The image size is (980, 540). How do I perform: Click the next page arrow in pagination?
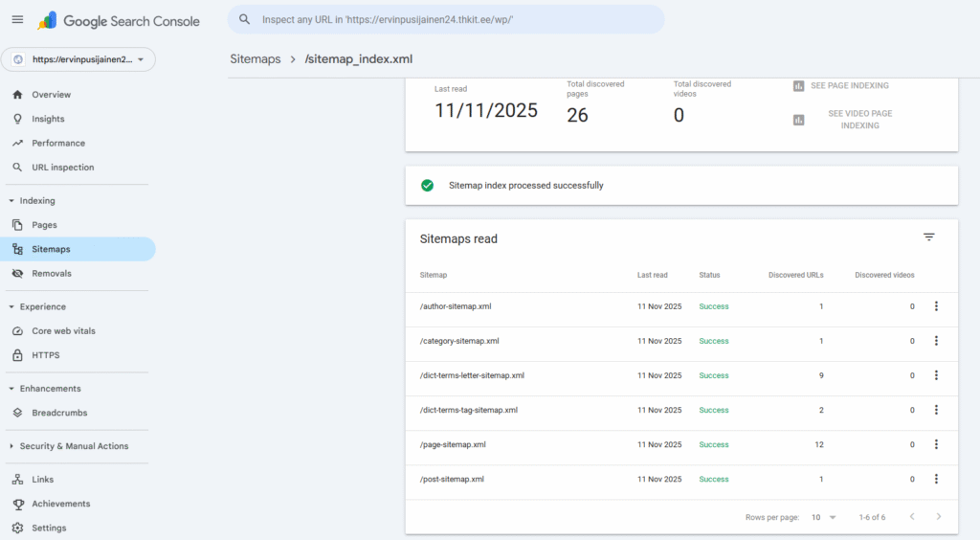[x=939, y=517]
